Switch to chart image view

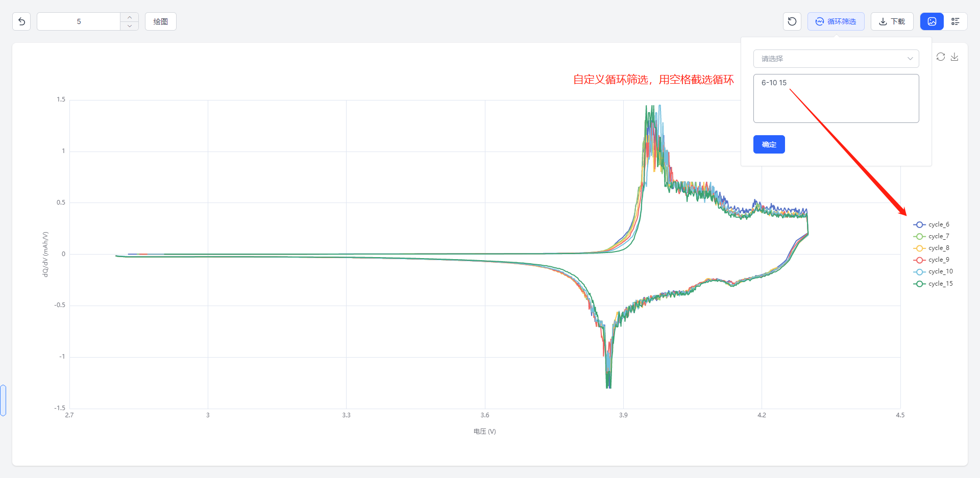[932, 21]
